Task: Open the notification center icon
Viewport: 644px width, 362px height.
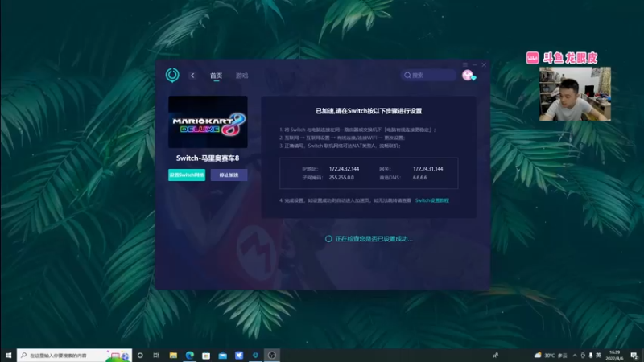Action: (x=634, y=356)
